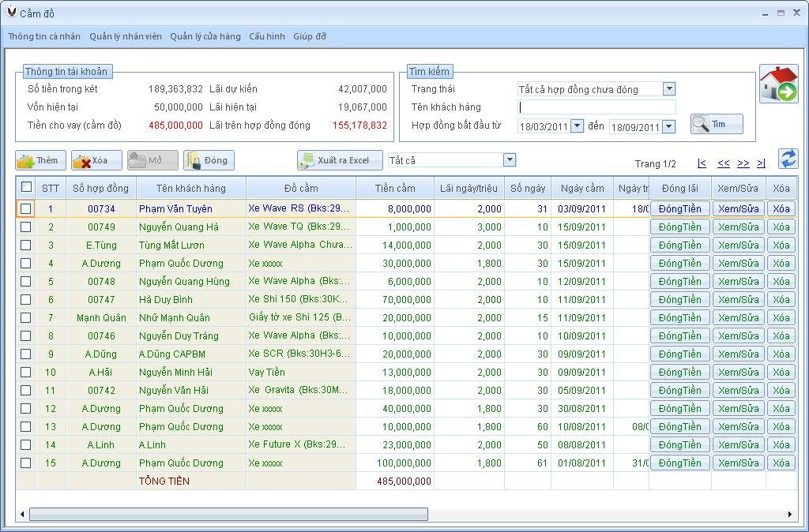Open the end date 18/09/2011 picker
The width and height of the screenshot is (809, 532).
click(x=668, y=126)
